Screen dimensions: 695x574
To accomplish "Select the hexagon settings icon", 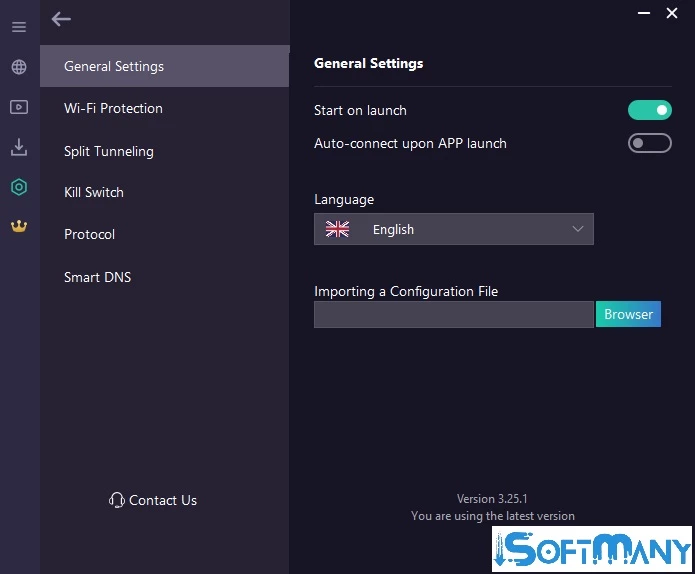I will coord(19,187).
